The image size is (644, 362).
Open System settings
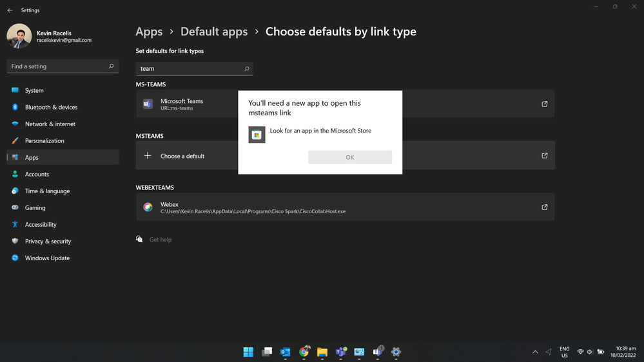coord(63,90)
